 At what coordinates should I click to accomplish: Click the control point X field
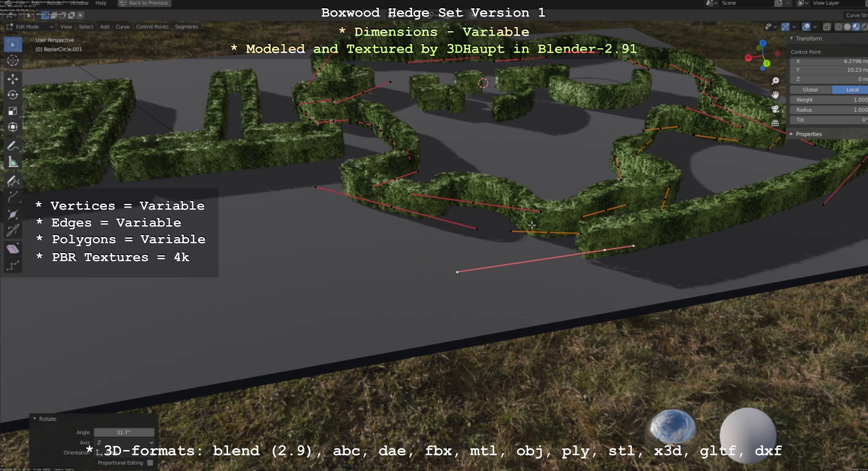point(829,61)
